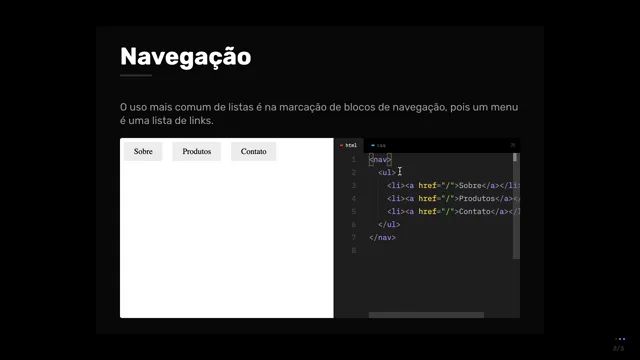Click the empty white preview area
This screenshot has height=360, width=640.
click(227, 241)
